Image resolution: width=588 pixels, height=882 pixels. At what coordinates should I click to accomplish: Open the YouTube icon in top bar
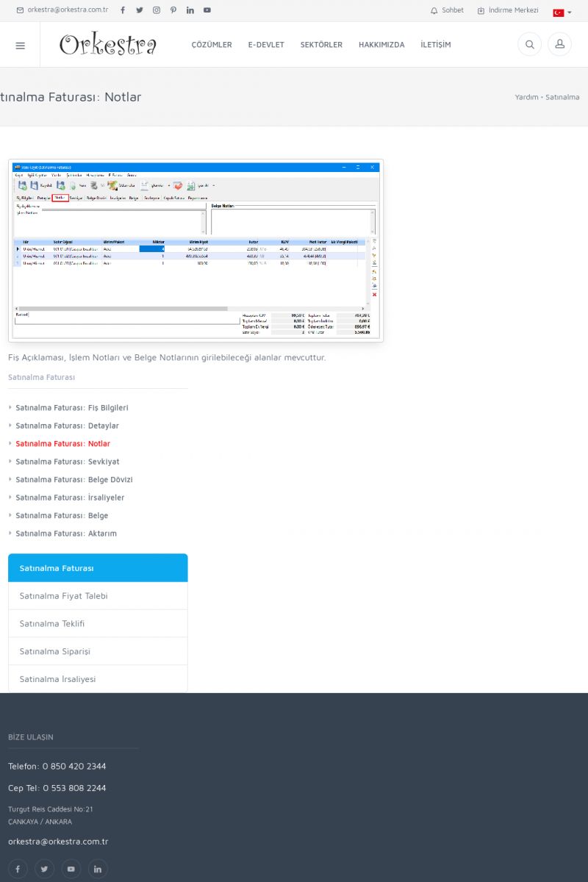[207, 10]
